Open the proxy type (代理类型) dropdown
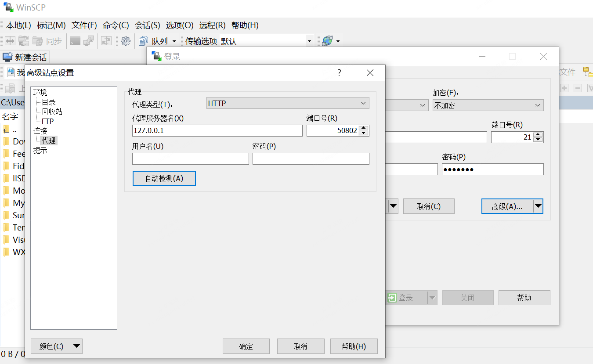 [x=288, y=103]
